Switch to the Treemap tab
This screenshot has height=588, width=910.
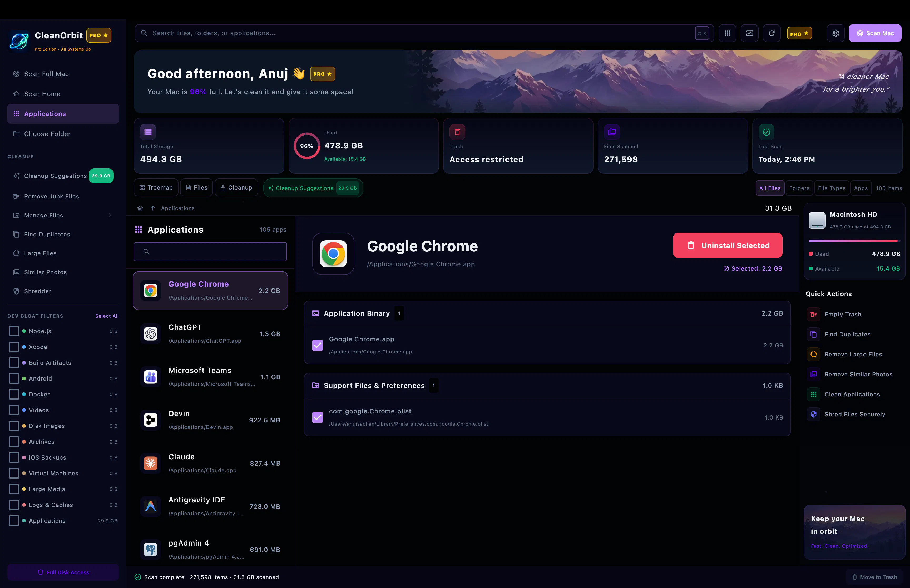click(x=156, y=187)
